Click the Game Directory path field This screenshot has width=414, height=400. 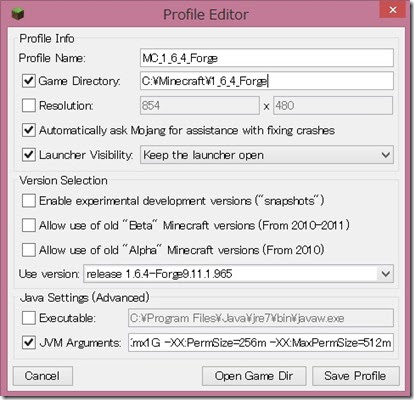[x=267, y=81]
